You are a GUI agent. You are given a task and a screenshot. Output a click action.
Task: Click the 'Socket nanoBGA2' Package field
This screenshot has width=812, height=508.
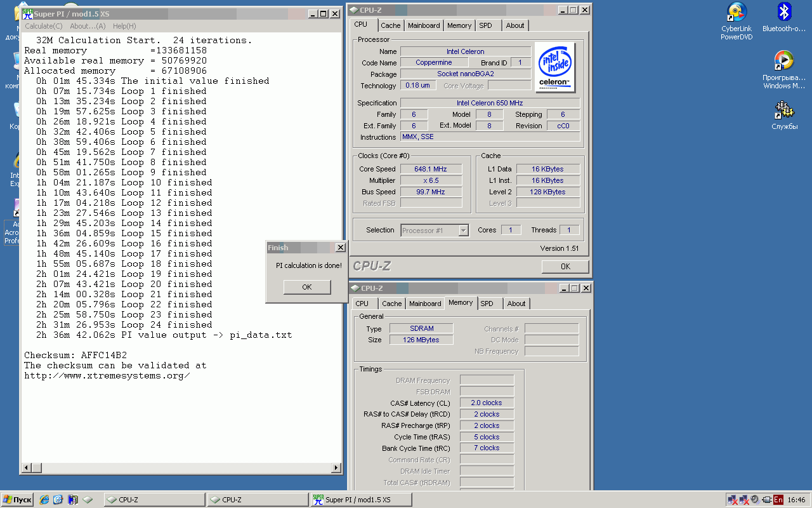(465, 74)
